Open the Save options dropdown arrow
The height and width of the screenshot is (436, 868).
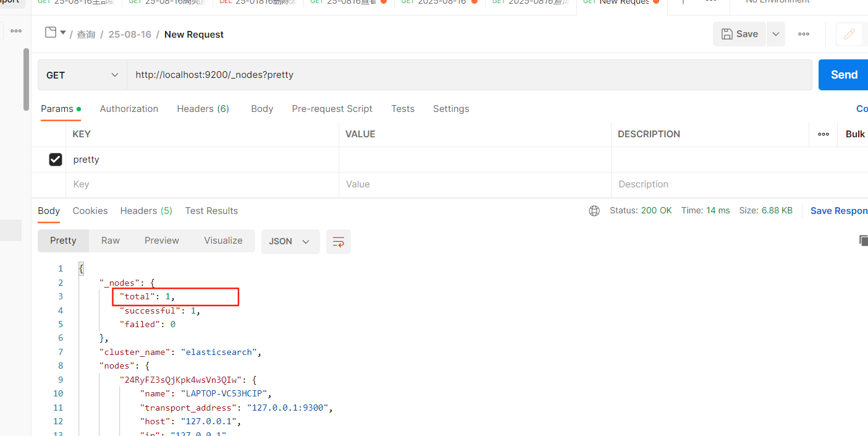click(776, 34)
